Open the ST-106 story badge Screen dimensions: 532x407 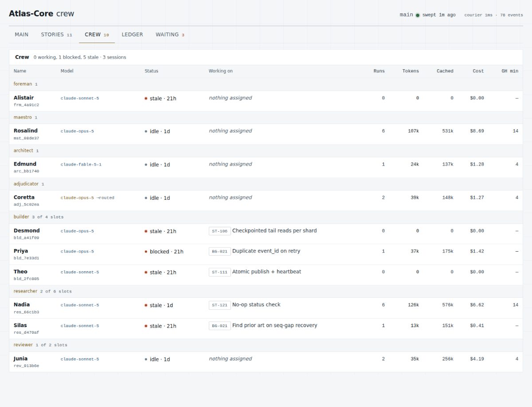tap(219, 231)
